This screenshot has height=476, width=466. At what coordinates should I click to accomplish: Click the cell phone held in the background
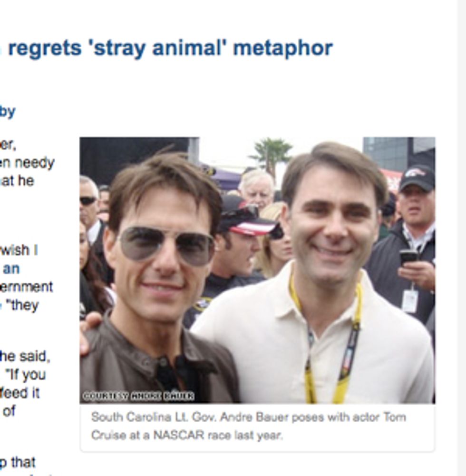(408, 257)
